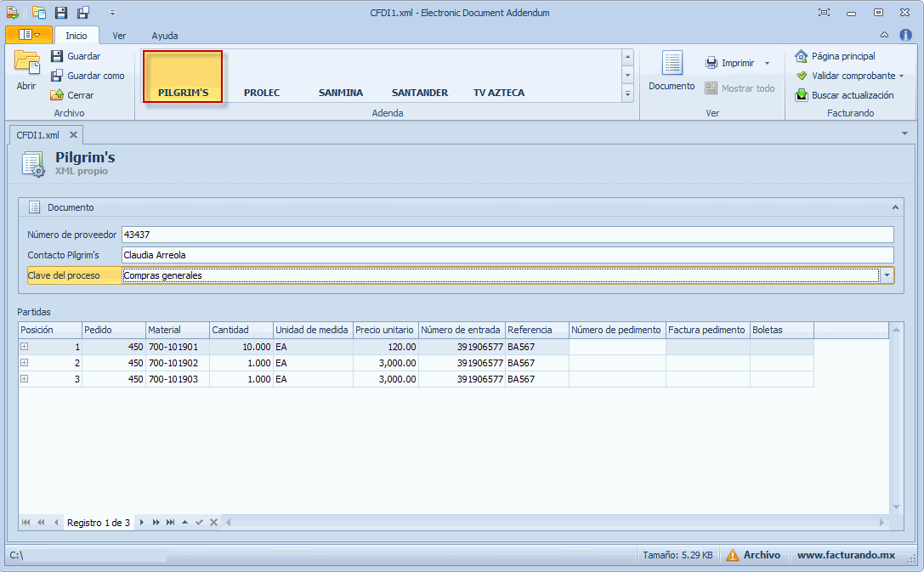Open the orange application menu button
This screenshot has height=572, width=924.
pos(29,35)
